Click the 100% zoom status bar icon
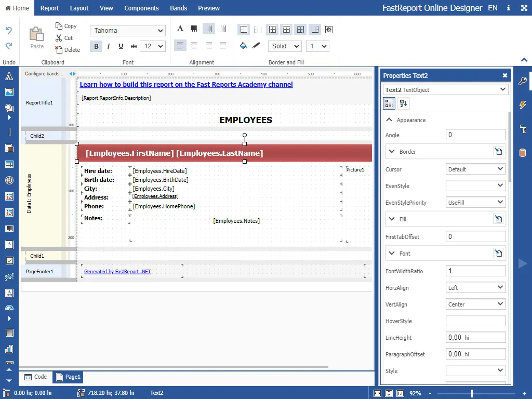 point(401,393)
